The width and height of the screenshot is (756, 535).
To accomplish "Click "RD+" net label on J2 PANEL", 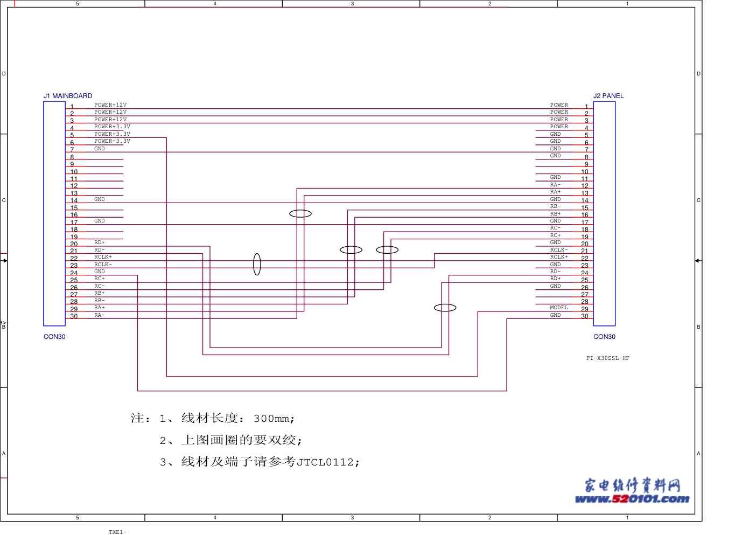I will click(x=555, y=279).
